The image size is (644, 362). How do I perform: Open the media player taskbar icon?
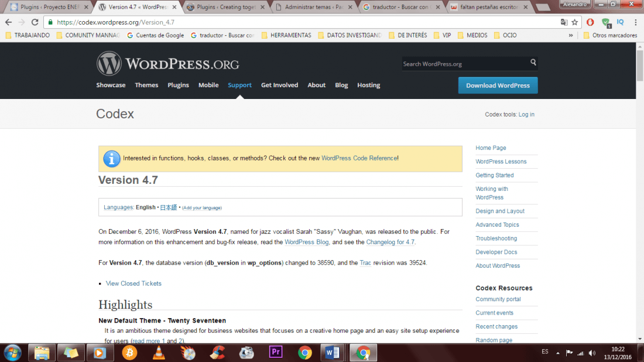click(100, 353)
